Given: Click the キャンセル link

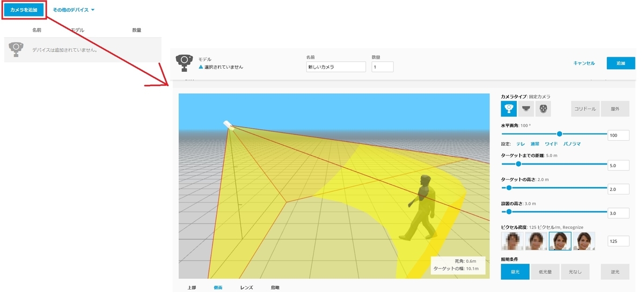Looking at the screenshot, I should 584,63.
